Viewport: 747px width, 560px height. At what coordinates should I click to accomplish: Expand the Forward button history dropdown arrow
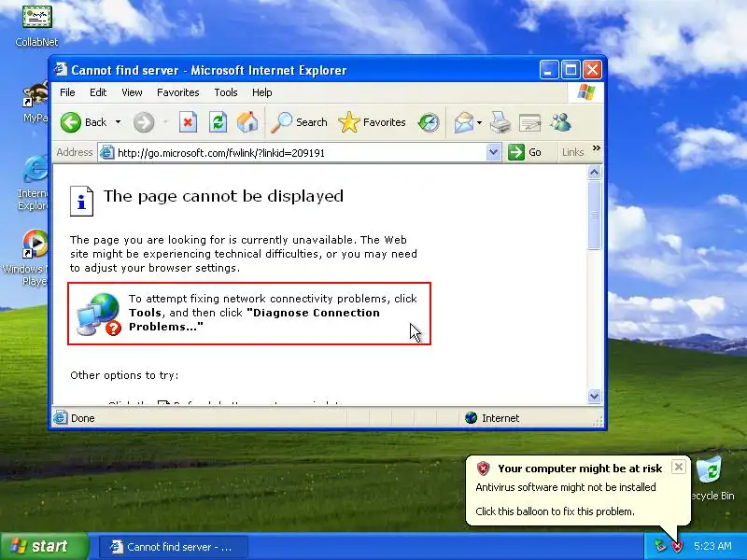tap(165, 122)
